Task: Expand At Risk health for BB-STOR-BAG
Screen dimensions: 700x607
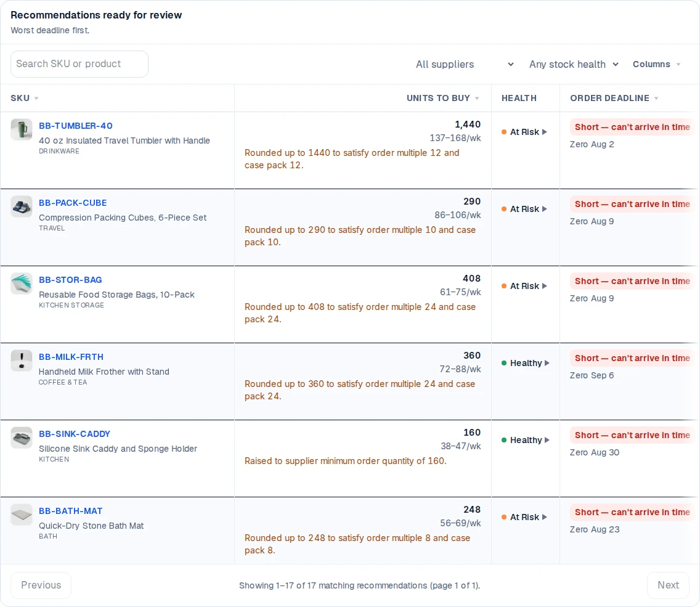Action: click(x=524, y=286)
